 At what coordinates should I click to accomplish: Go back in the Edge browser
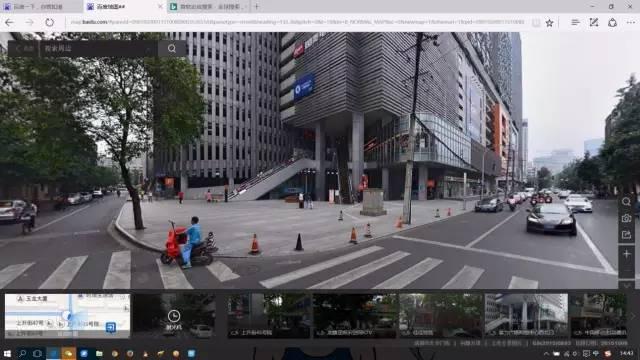tap(9, 22)
